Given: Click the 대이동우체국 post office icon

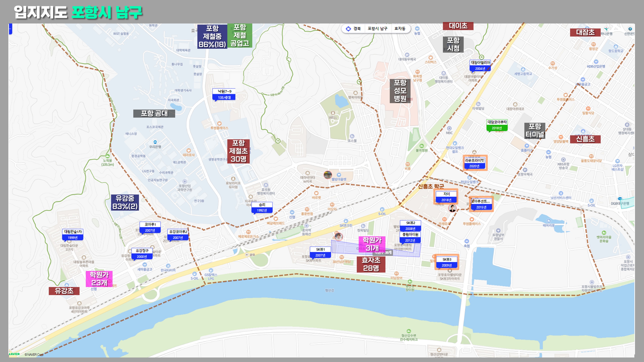Looking at the screenshot, I should (407, 55).
